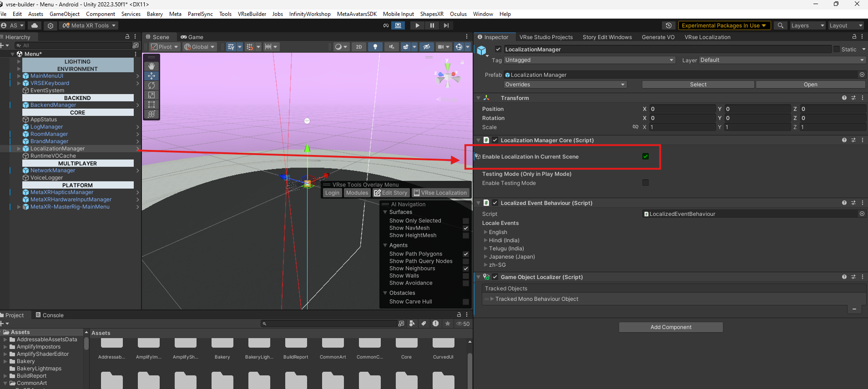Select the Scale tool in Scene toolbar
868x389 pixels.
point(151,95)
